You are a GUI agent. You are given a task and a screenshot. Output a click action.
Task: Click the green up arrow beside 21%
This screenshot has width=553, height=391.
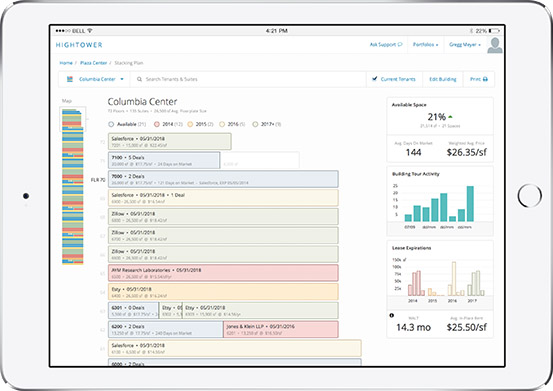click(450, 117)
